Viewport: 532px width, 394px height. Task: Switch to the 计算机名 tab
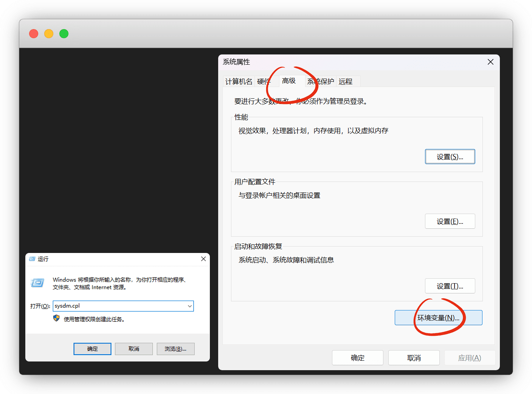click(239, 82)
